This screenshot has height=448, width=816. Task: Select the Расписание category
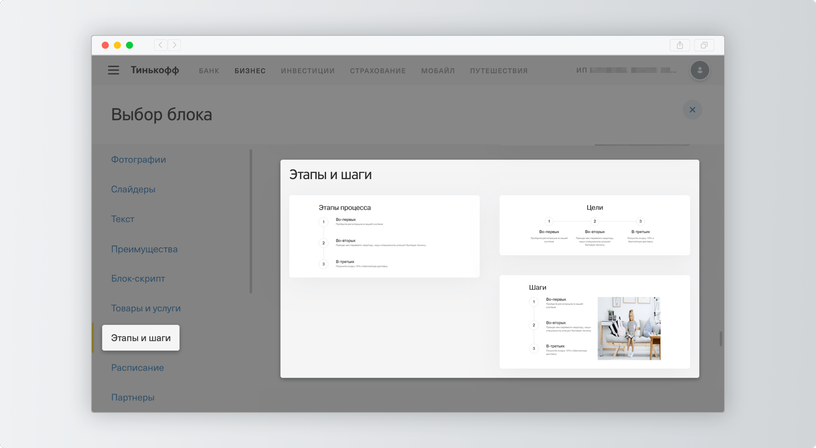(x=137, y=368)
